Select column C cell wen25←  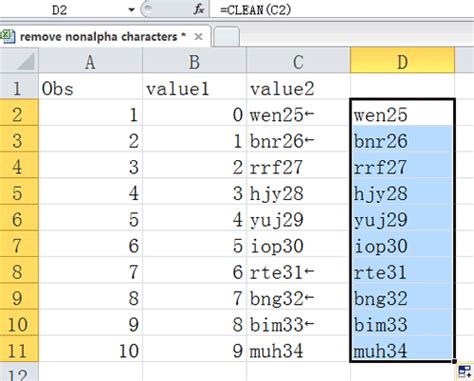coord(298,113)
